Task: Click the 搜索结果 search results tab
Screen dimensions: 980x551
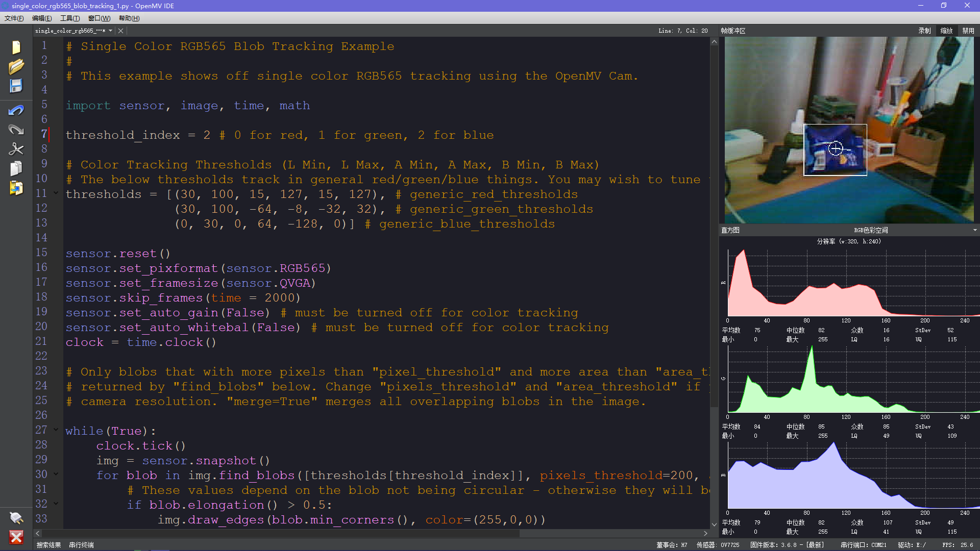Action: pyautogui.click(x=48, y=545)
